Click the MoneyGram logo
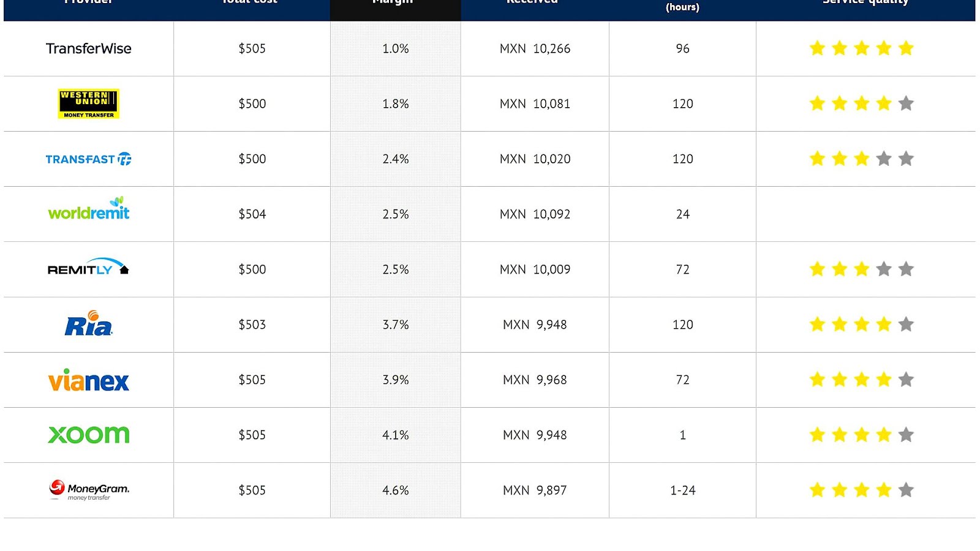Image resolution: width=980 pixels, height=551 pixels. click(89, 490)
